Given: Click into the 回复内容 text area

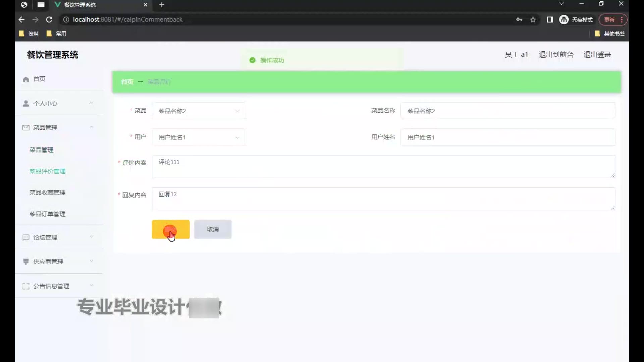Looking at the screenshot, I should click(383, 199).
